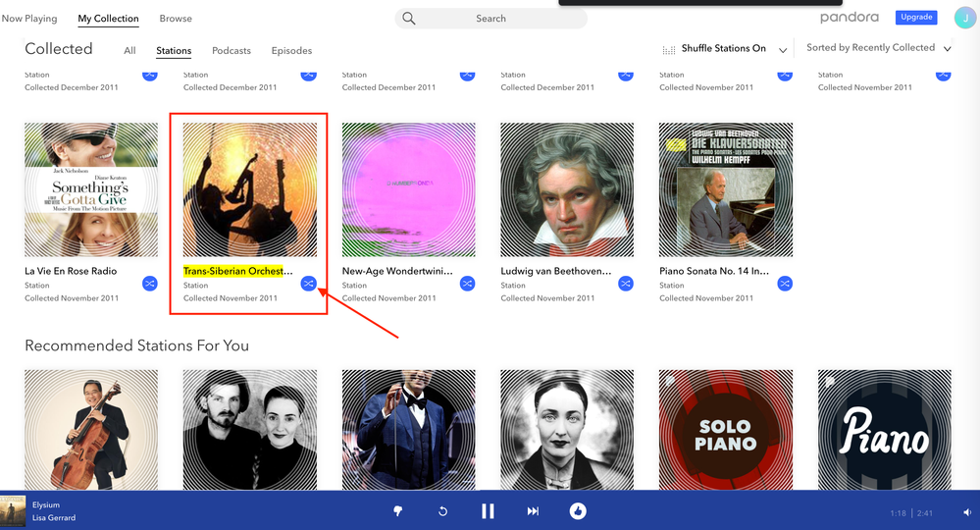Mute audio with the volume speaker icon
This screenshot has width=980, height=530.
point(967,512)
